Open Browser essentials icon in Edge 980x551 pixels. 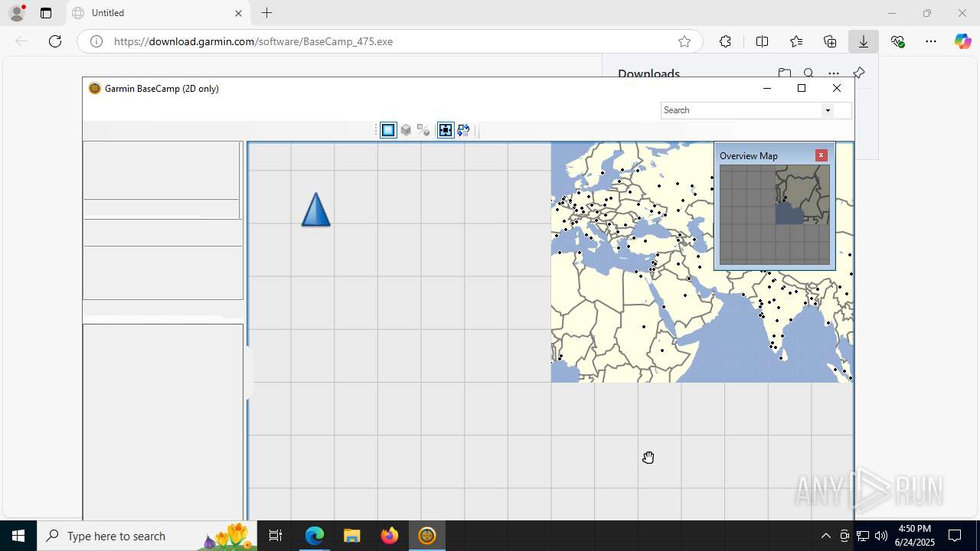click(x=898, y=41)
